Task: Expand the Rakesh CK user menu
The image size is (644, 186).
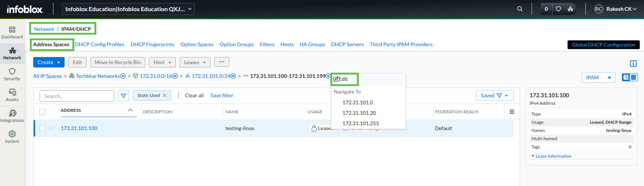Action: point(621,9)
